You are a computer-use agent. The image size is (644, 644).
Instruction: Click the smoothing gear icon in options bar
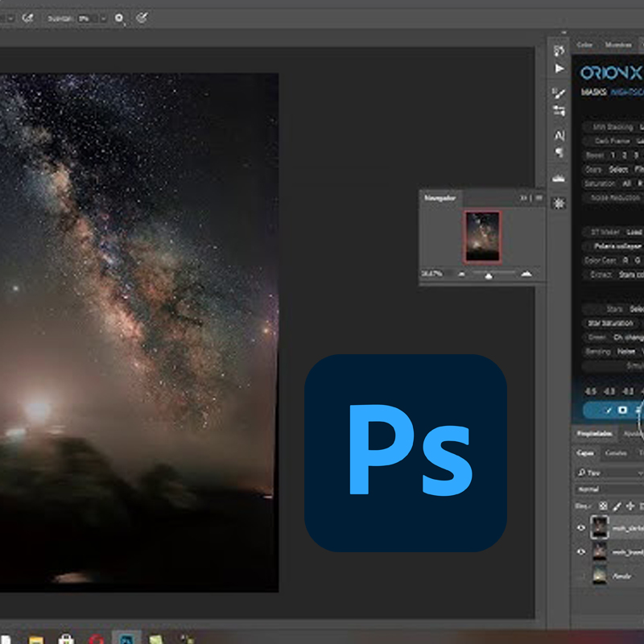[119, 18]
